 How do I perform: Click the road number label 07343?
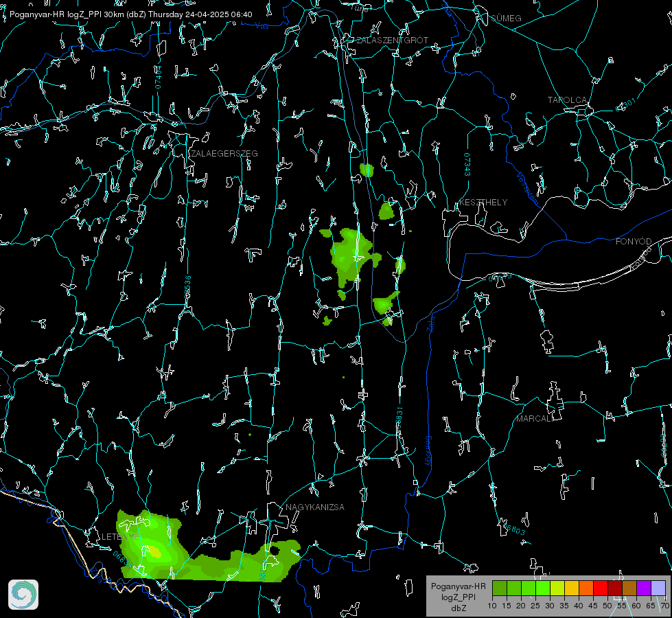tap(467, 165)
